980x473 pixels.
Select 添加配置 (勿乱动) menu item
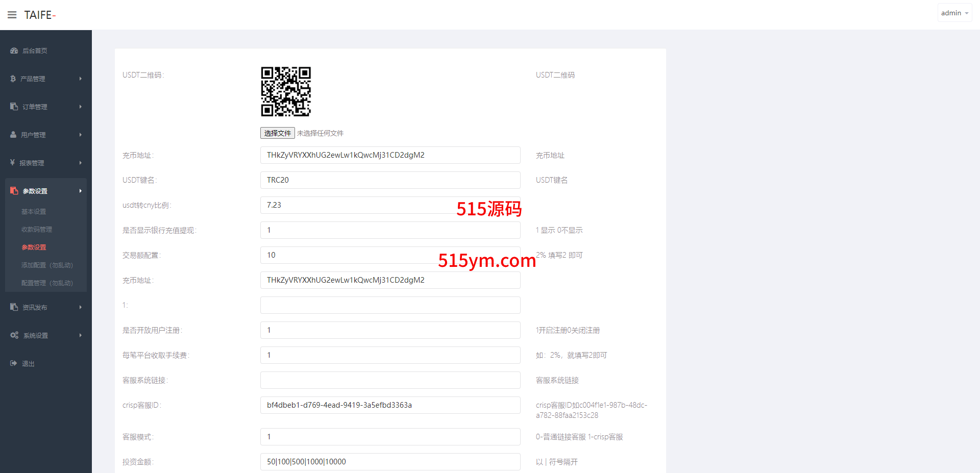point(47,265)
